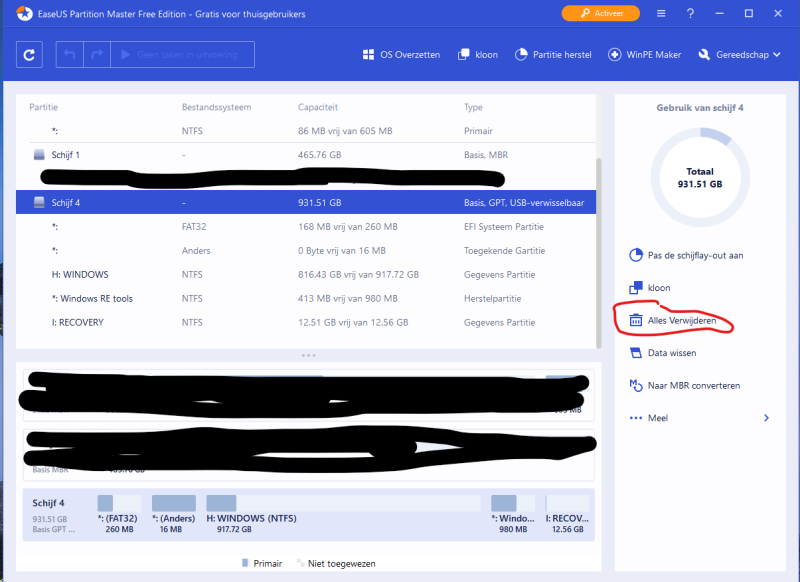Click the Partitie column header
Screen dimensions: 800x582
[43, 107]
